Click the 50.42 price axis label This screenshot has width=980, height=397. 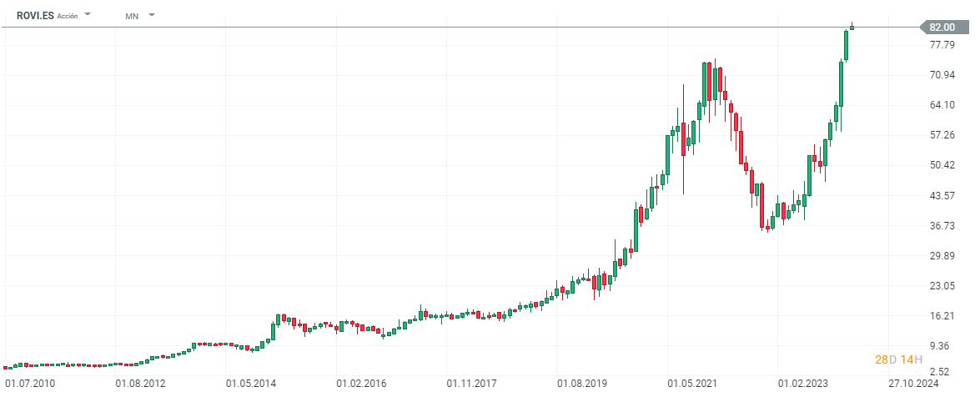[x=942, y=165]
